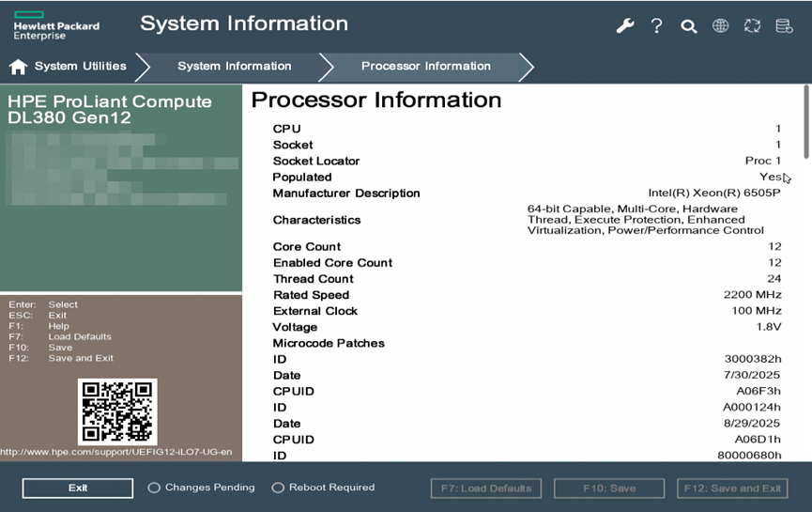
Task: Click the QR code image
Action: coord(117,411)
